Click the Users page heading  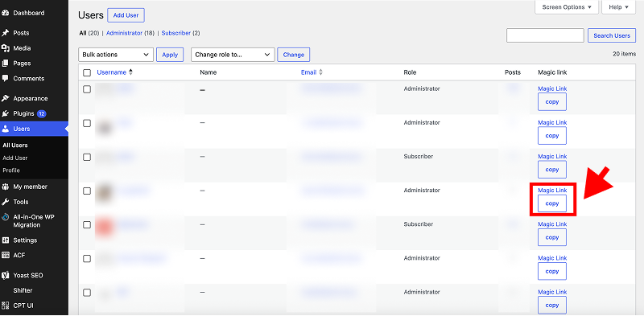pyautogui.click(x=91, y=15)
